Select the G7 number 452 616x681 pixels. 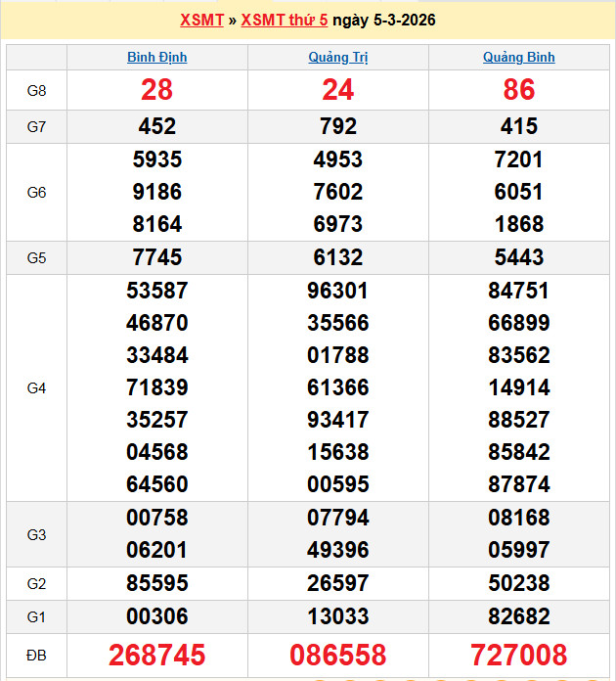coord(156,126)
